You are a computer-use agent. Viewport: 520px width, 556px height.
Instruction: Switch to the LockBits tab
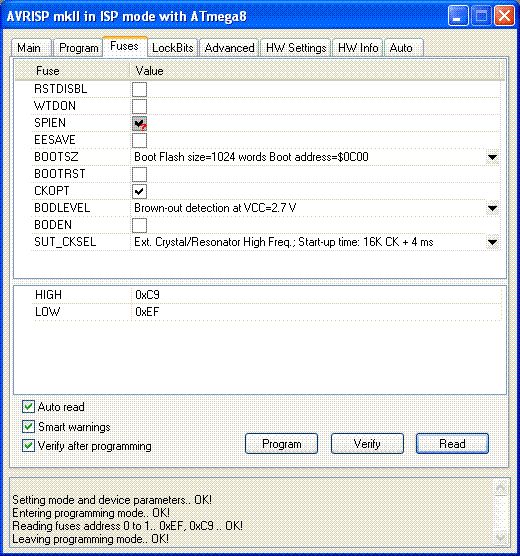(x=173, y=48)
